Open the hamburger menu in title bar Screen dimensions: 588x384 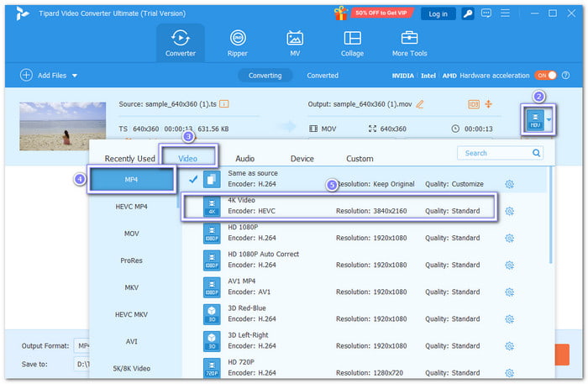tap(506, 13)
